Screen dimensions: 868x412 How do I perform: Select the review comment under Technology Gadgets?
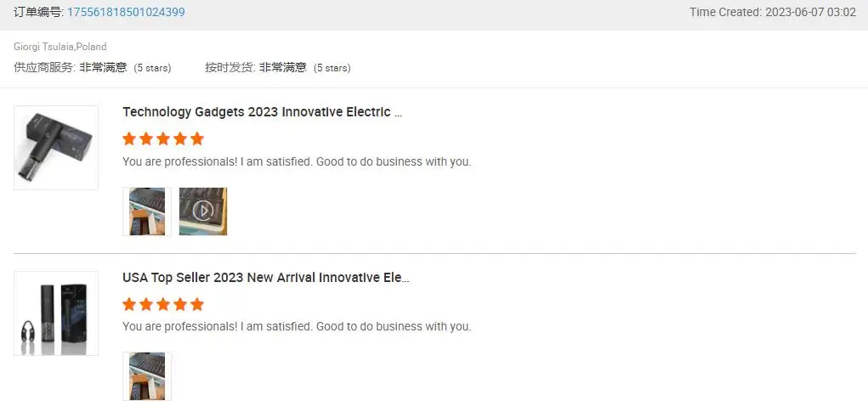[296, 161]
